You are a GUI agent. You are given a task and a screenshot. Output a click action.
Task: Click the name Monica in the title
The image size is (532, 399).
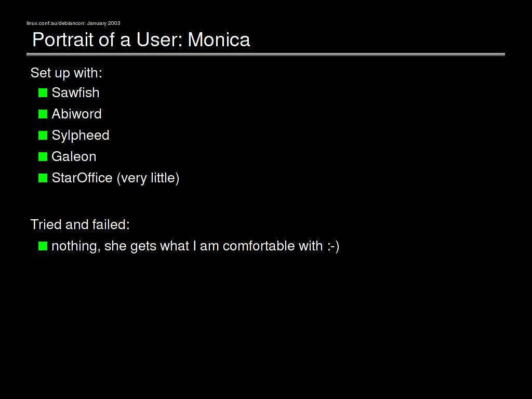pos(219,40)
